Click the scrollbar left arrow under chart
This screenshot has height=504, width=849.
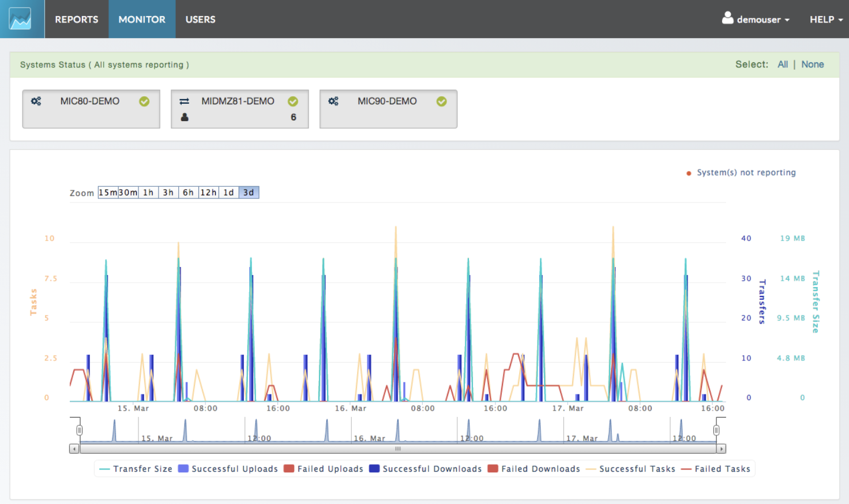74,449
